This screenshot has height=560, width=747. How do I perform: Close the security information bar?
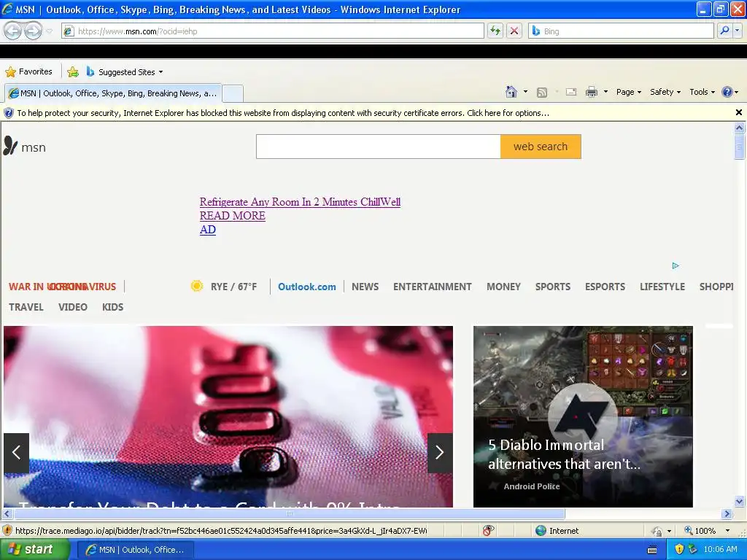pos(738,112)
